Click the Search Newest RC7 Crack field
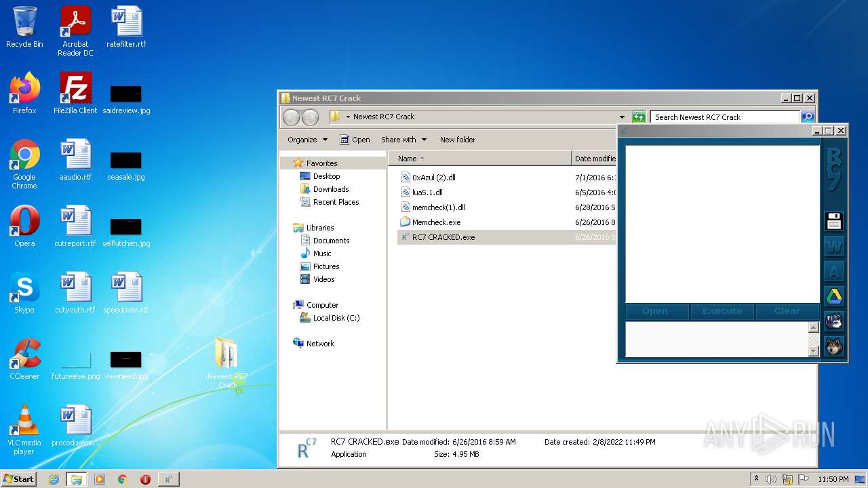This screenshot has width=868, height=488. click(725, 117)
